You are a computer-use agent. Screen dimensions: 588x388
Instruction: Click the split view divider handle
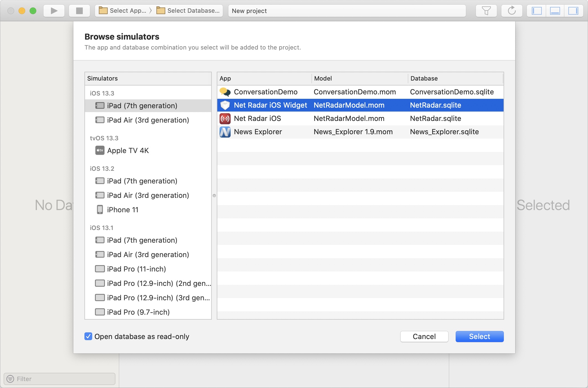point(214,196)
